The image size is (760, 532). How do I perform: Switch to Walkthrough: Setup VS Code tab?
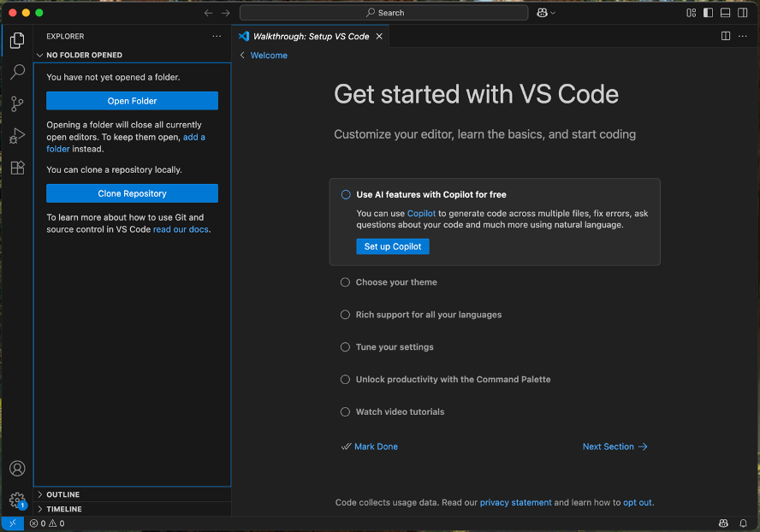pyautogui.click(x=311, y=36)
